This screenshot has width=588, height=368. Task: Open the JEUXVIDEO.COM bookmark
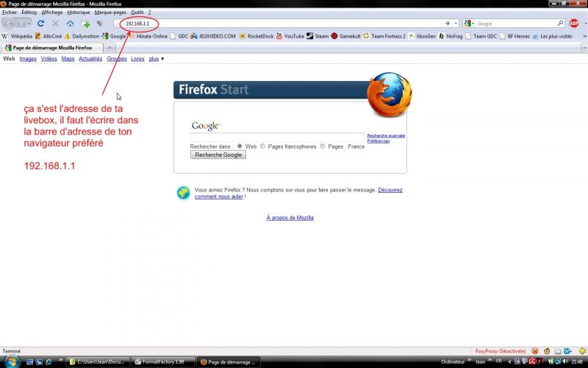tap(213, 36)
